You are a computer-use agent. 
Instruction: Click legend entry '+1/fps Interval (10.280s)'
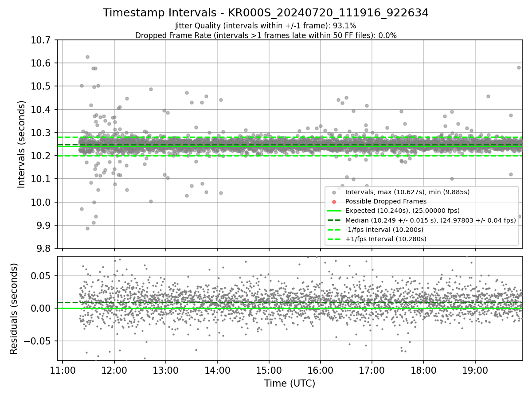(386, 239)
